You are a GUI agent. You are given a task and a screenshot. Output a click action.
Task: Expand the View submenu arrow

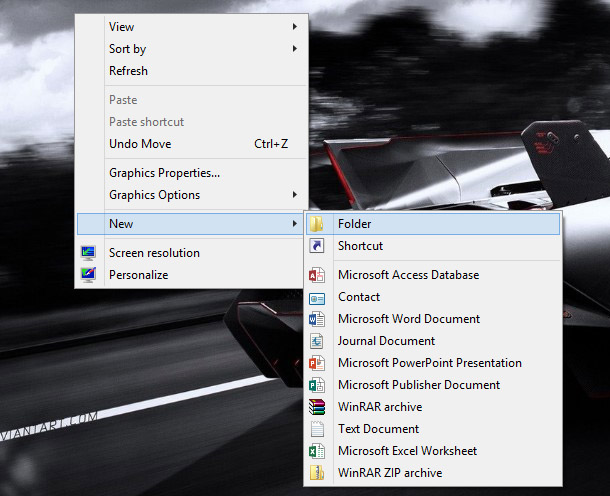tap(294, 26)
